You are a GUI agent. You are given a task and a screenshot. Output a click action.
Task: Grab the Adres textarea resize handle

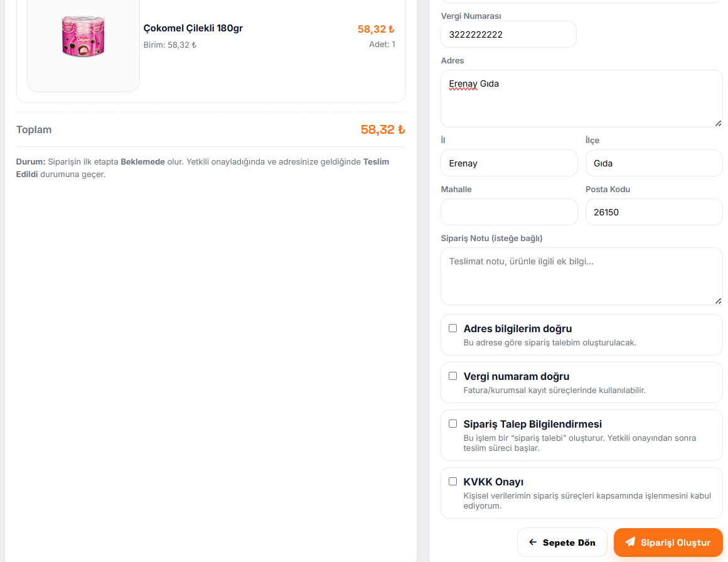[718, 122]
